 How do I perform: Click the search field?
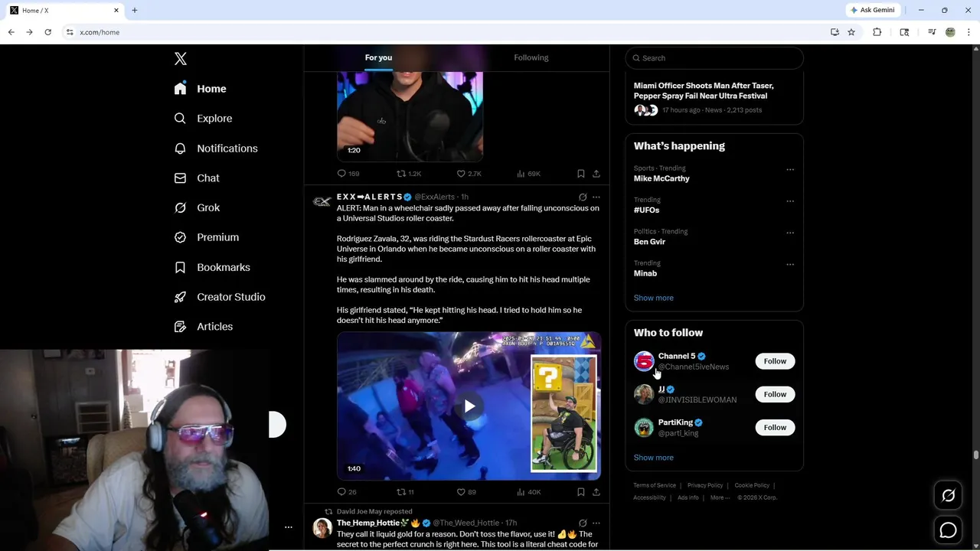714,58
